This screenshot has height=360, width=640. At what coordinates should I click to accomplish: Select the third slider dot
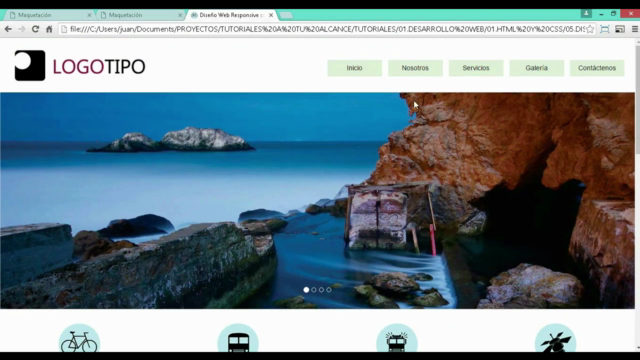click(x=321, y=290)
